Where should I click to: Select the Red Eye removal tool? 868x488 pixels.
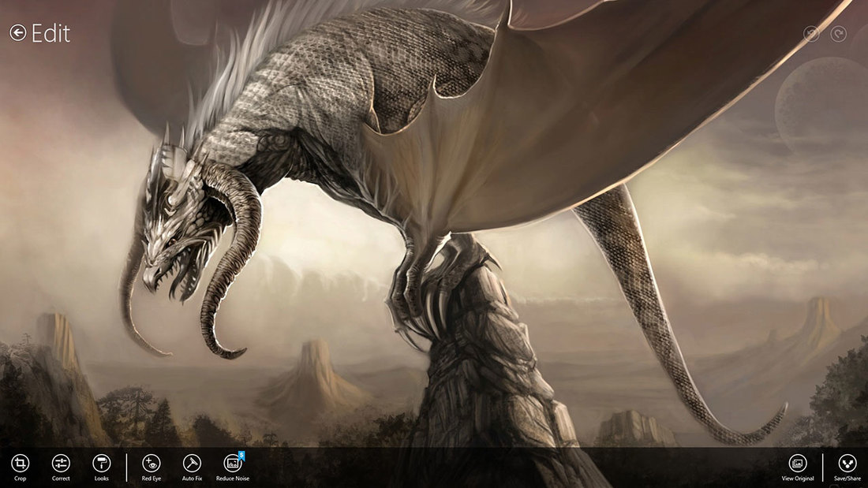(152, 468)
